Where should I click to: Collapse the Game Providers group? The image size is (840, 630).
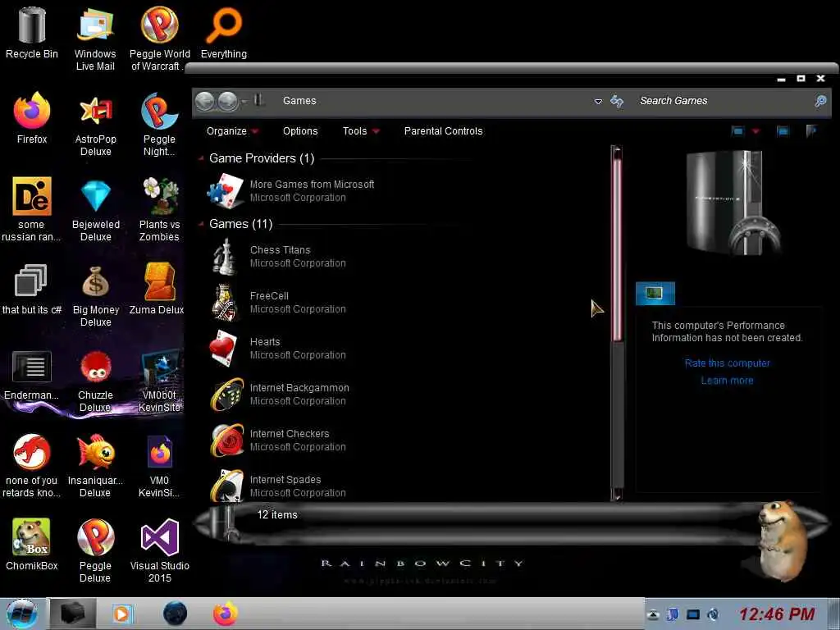[x=202, y=158]
